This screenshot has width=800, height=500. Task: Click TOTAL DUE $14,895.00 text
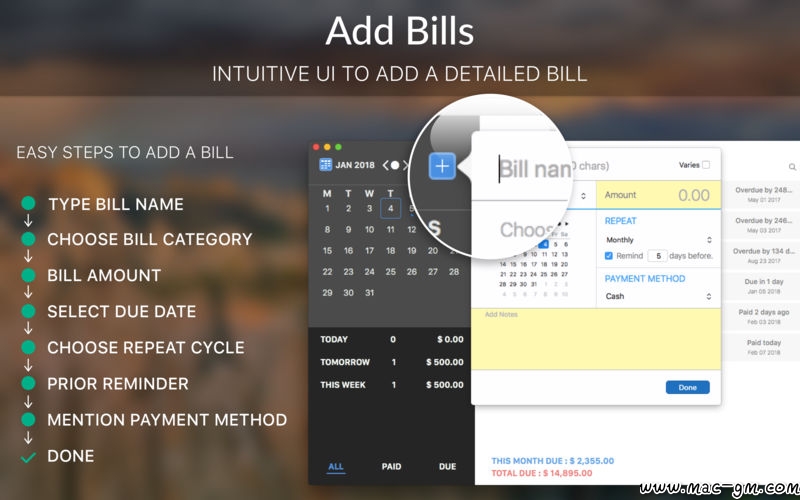[x=542, y=473]
